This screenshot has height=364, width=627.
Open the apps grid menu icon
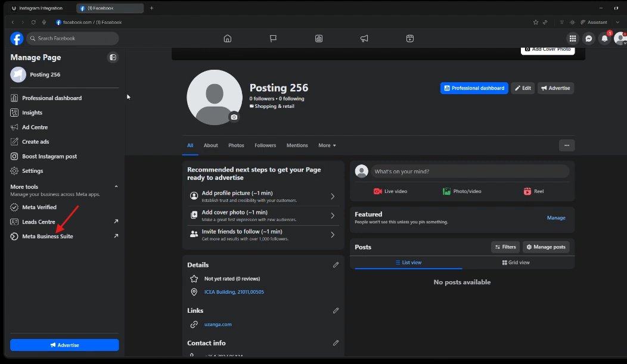coord(573,38)
